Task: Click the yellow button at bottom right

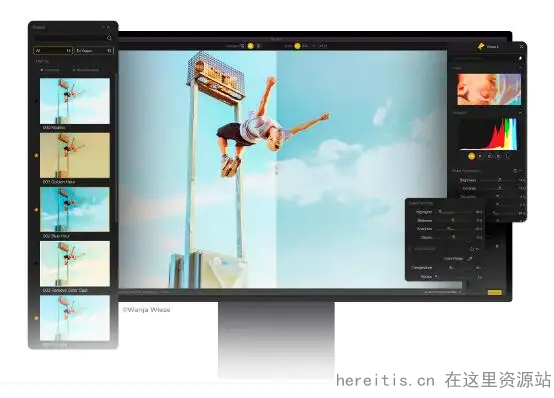Action: coord(494,292)
